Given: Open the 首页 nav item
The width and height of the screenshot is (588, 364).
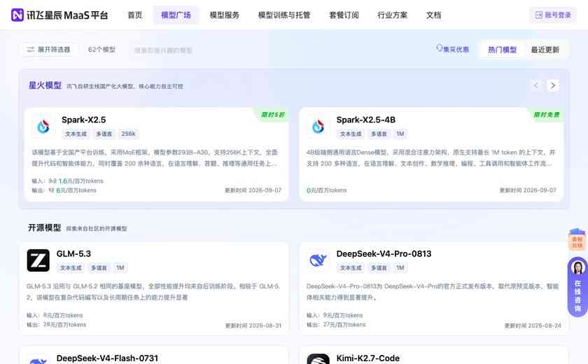Looking at the screenshot, I should coord(135,15).
